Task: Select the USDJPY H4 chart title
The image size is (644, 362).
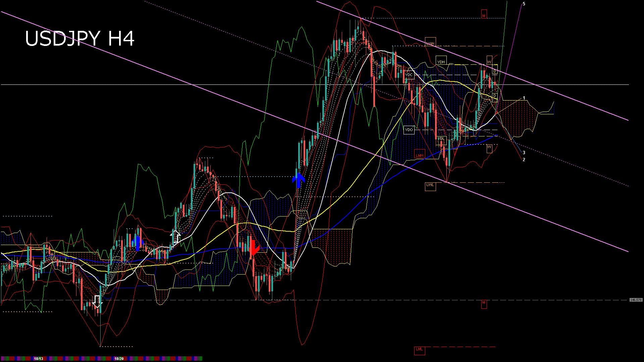Action: pos(80,39)
